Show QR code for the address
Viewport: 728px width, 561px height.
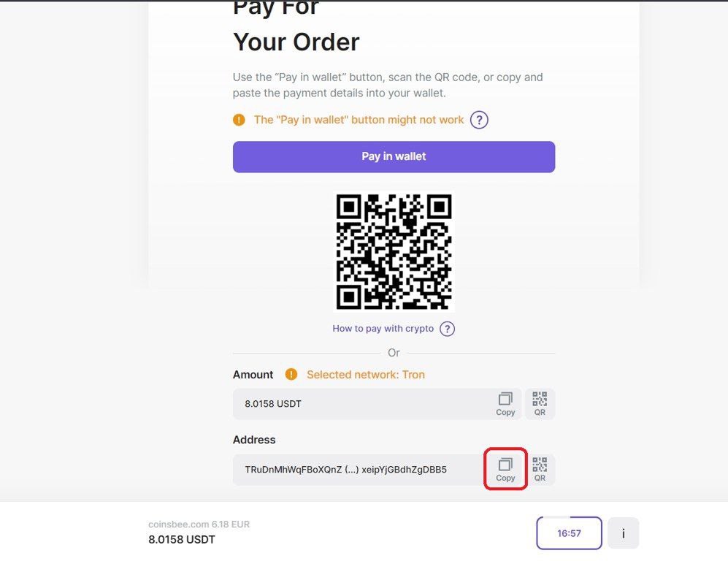click(x=540, y=470)
